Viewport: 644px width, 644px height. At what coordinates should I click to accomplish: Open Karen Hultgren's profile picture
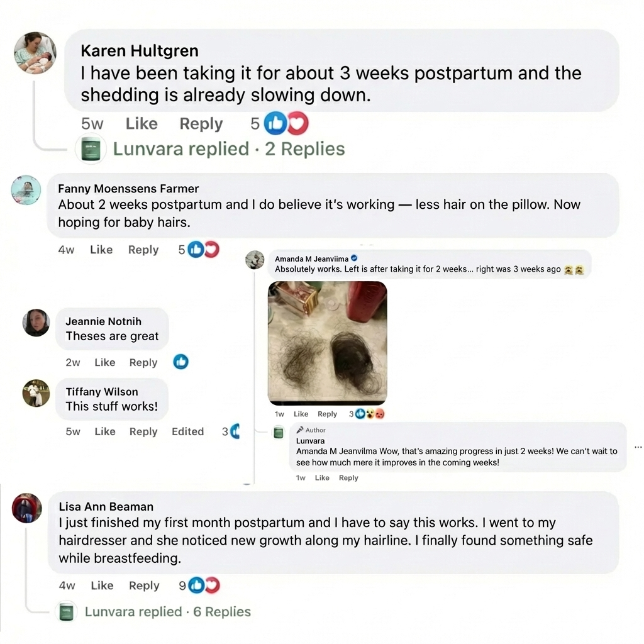click(x=35, y=53)
